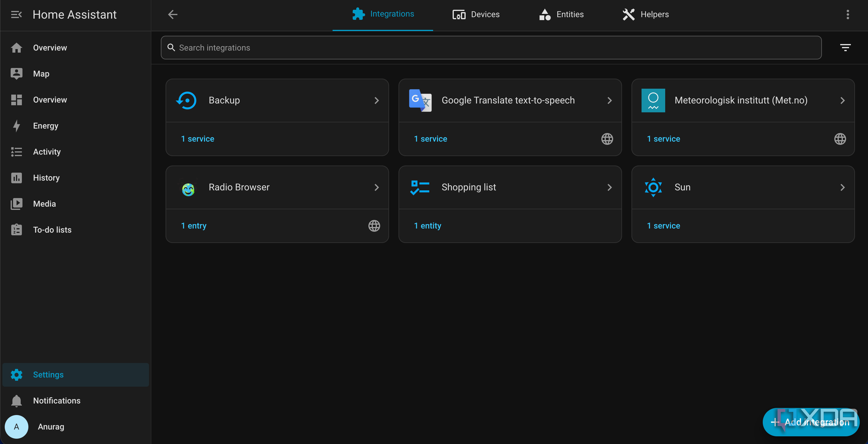
Task: Click the Backup integration icon
Action: pyautogui.click(x=186, y=101)
